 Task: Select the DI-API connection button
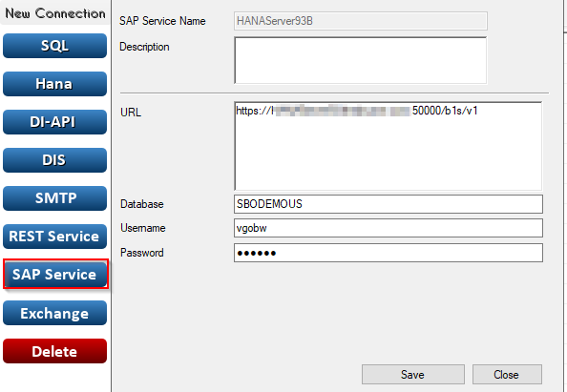[54, 122]
